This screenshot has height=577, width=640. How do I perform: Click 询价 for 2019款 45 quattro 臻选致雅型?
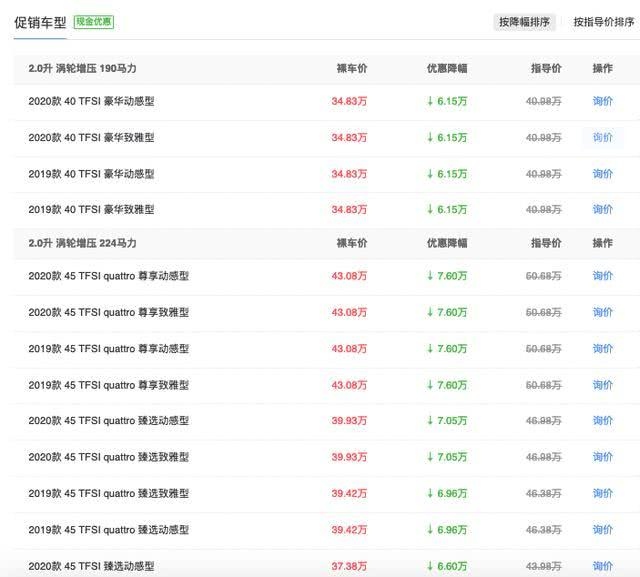[602, 493]
